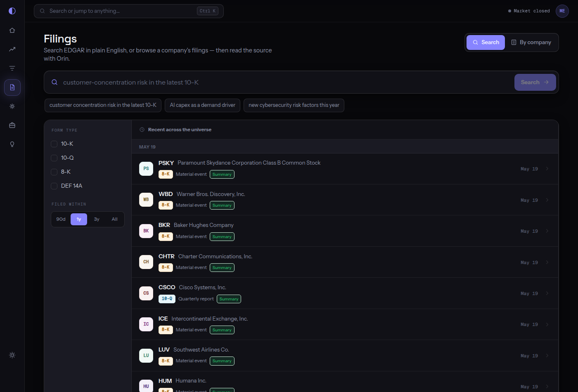Open Summary for PSKY filing
This screenshot has width=578, height=392.
coord(222,175)
